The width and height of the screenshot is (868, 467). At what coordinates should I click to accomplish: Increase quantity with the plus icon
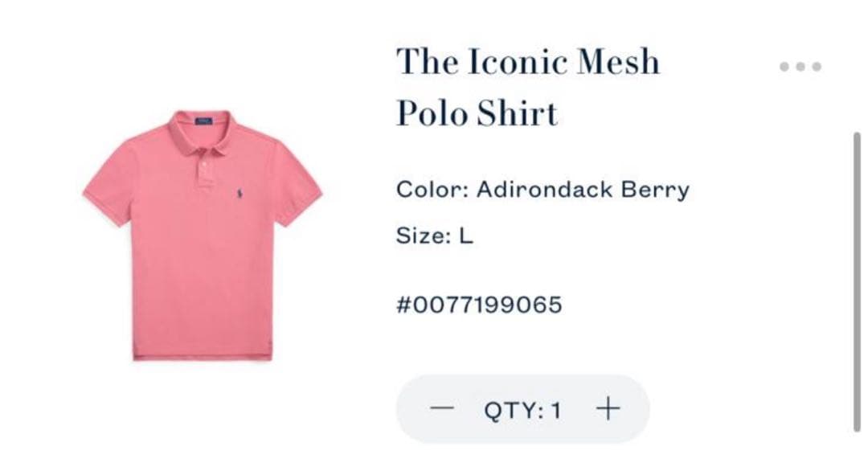(608, 408)
